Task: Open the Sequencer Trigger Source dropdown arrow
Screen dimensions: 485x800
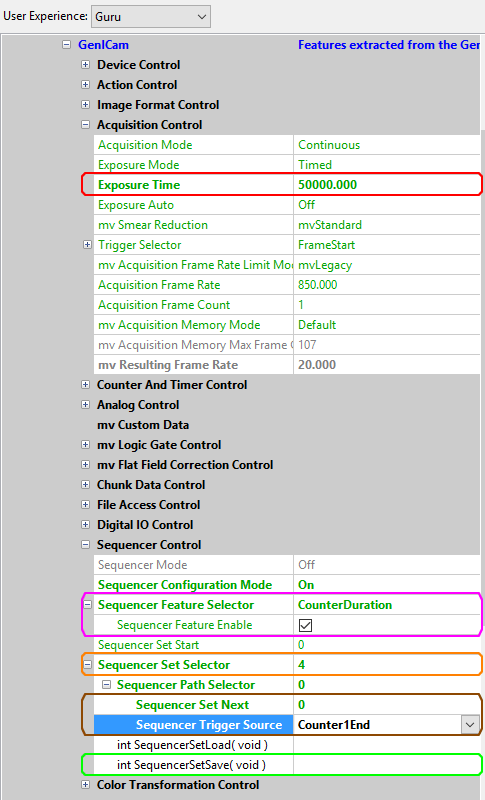Action: click(470, 724)
